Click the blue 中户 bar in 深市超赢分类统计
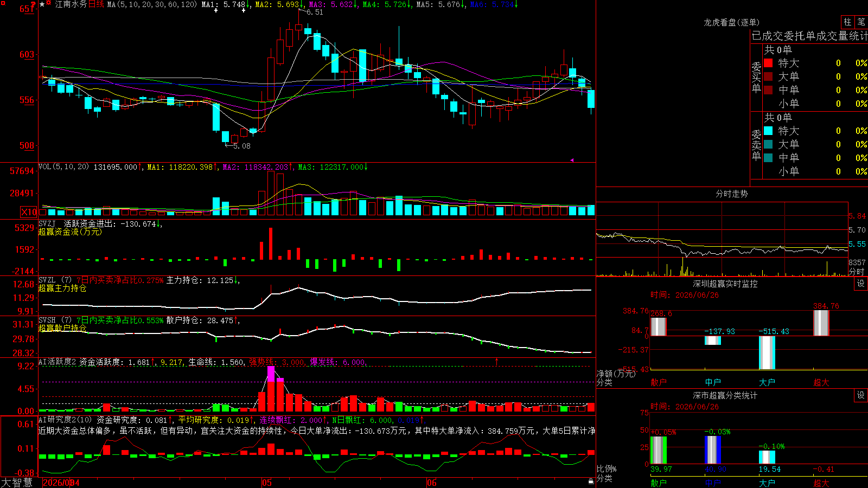868x488 pixels. click(712, 450)
